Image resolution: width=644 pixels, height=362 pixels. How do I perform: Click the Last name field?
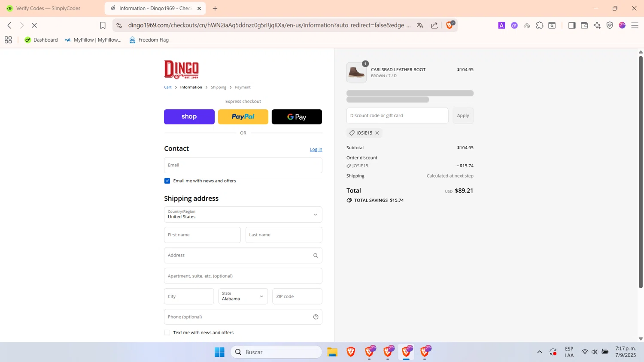[284, 235]
